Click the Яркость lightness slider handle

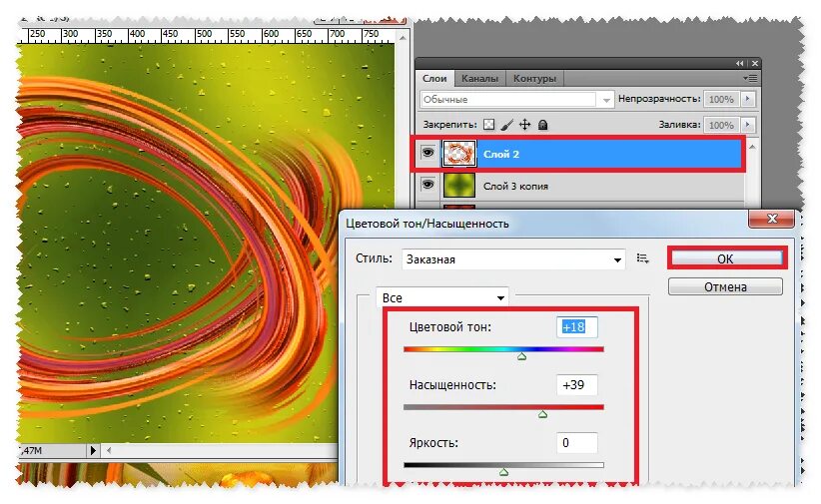503,472
